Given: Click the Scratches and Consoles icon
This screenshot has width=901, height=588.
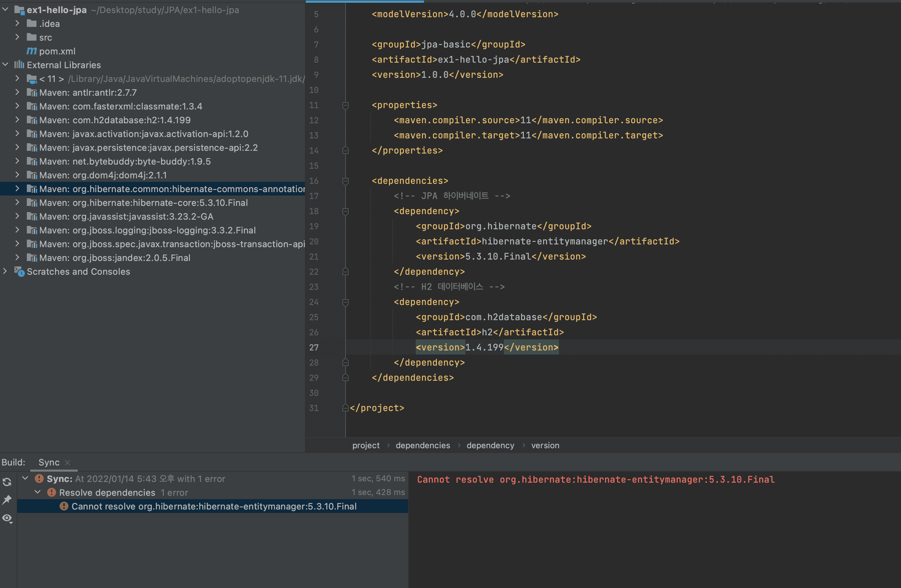Looking at the screenshot, I should pyautogui.click(x=19, y=272).
